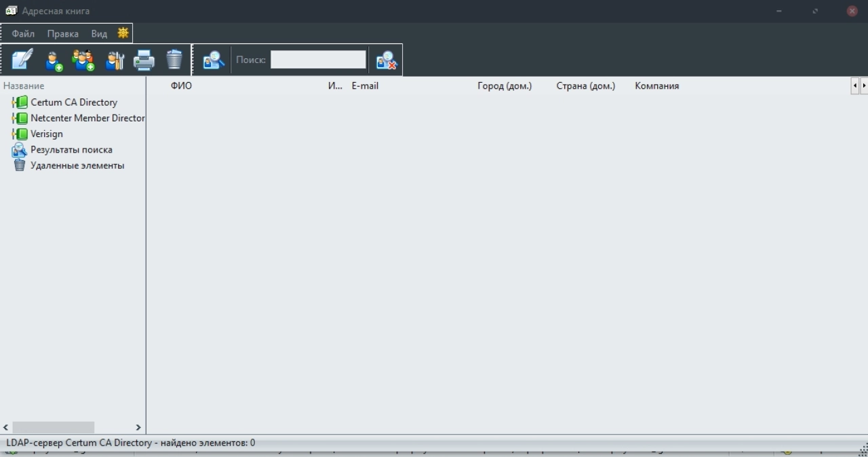This screenshot has height=457, width=868.
Task: Click inside the Поиск search field
Action: (318, 60)
